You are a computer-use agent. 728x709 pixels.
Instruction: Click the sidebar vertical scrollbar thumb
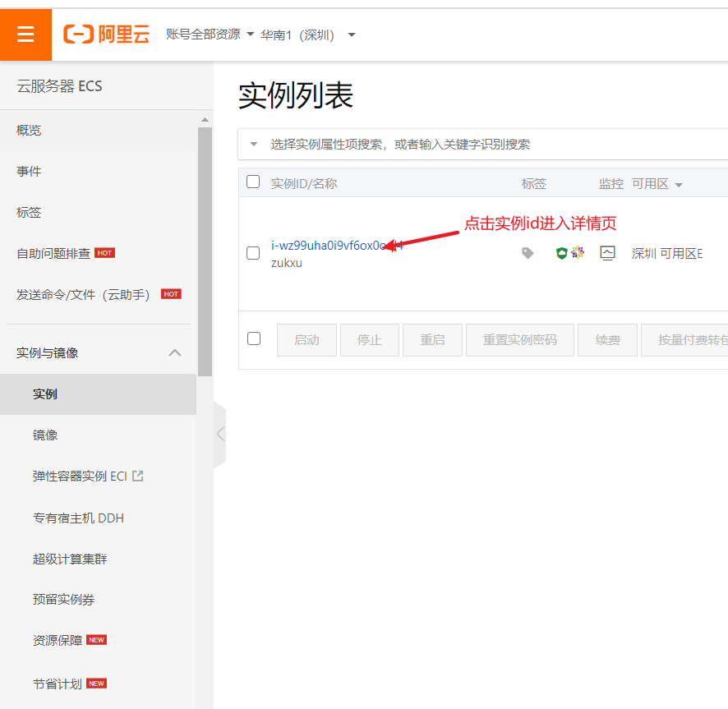tap(205, 251)
